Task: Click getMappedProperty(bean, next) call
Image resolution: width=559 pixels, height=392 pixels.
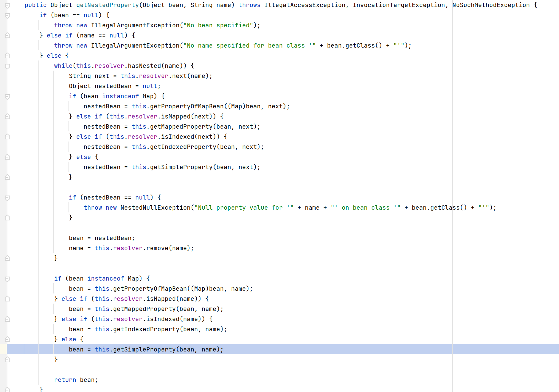Action: click(x=196, y=127)
